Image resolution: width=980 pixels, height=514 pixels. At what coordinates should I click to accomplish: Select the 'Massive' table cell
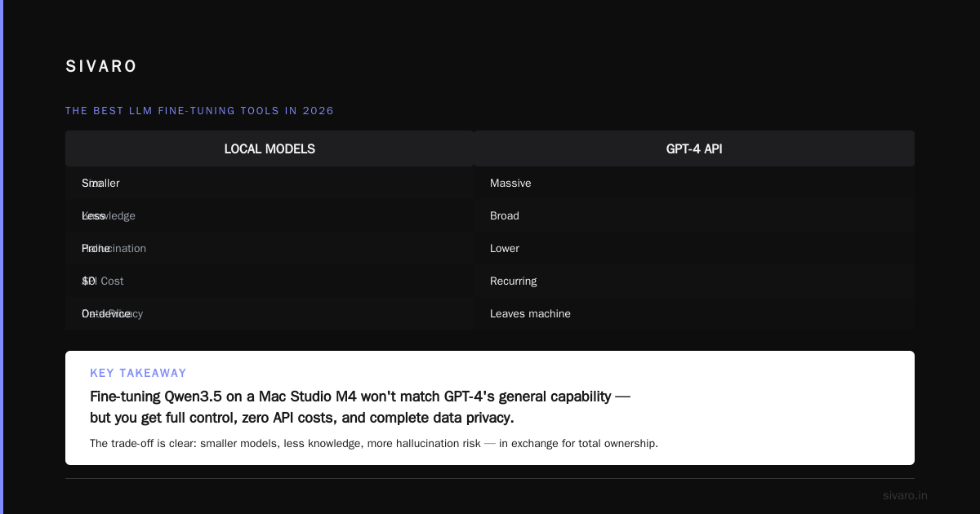694,183
